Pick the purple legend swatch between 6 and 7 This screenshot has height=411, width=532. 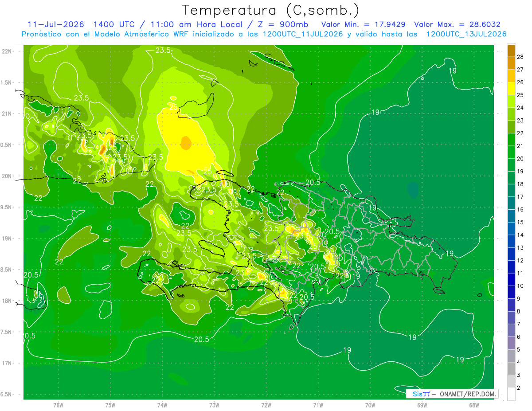click(511, 330)
